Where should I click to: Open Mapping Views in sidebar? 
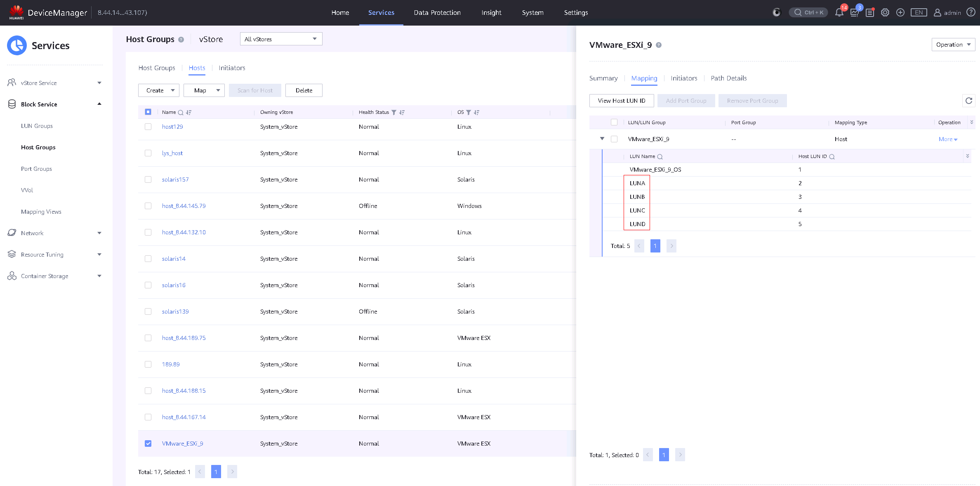41,212
